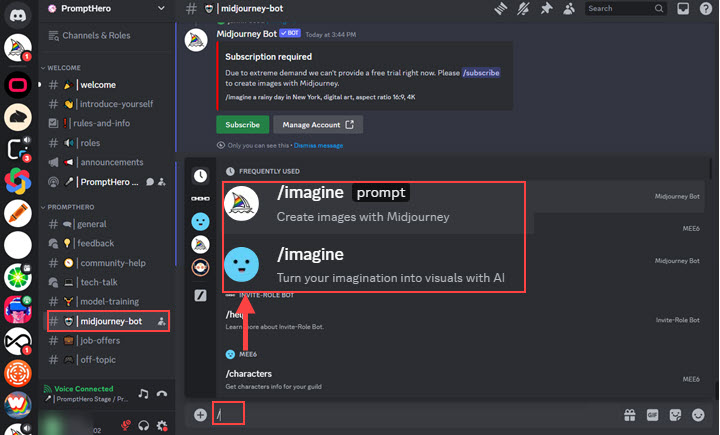This screenshot has width=720, height=435.
Task: Toggle the headphones deafen icon
Action: (x=143, y=426)
